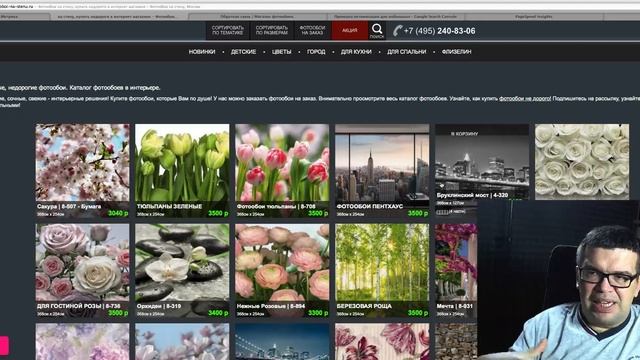Viewport: 640px width, 360px height.
Task: Open the night bridge city thumbnail in third row
Action: click(x=282, y=342)
